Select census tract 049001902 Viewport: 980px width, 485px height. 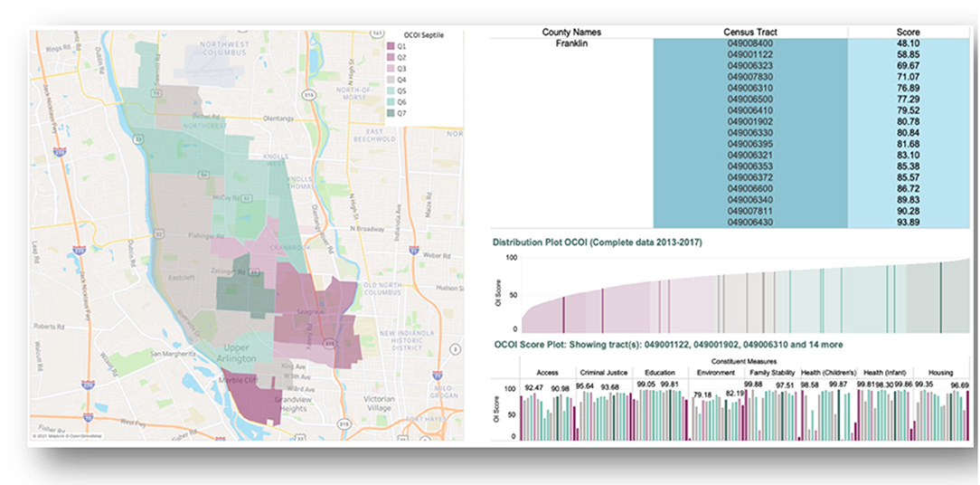point(750,122)
